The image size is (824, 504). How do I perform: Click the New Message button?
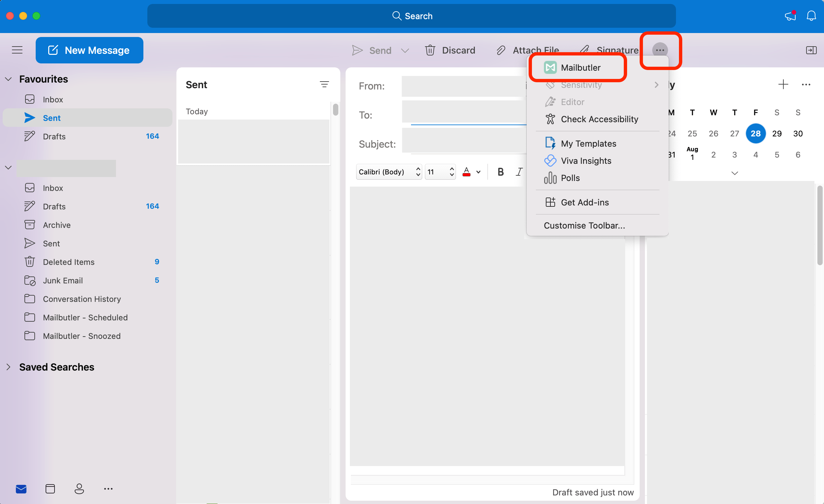89,50
